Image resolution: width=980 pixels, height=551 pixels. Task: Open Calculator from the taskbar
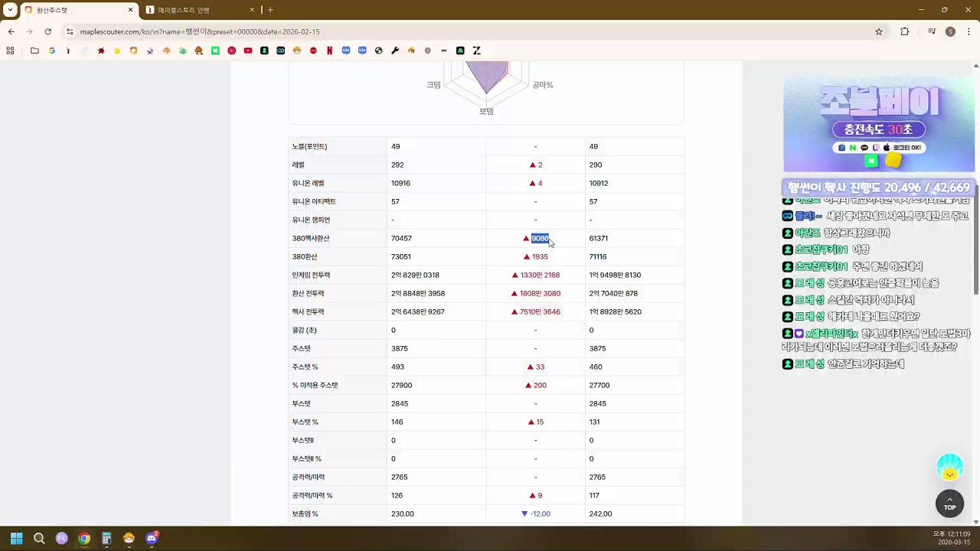pyautogui.click(x=106, y=538)
